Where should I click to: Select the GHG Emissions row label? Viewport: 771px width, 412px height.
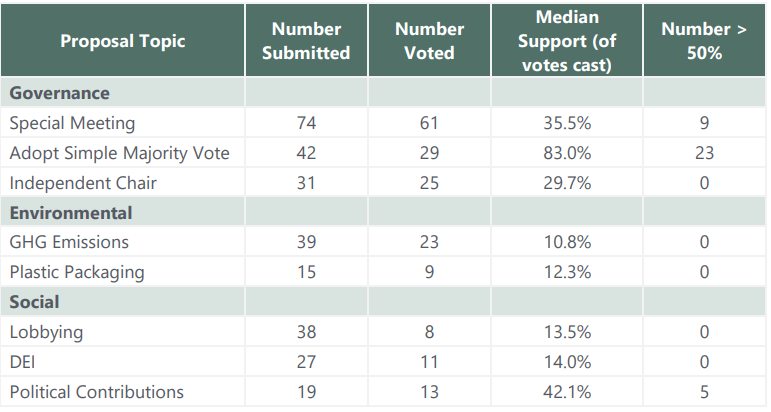[69, 242]
